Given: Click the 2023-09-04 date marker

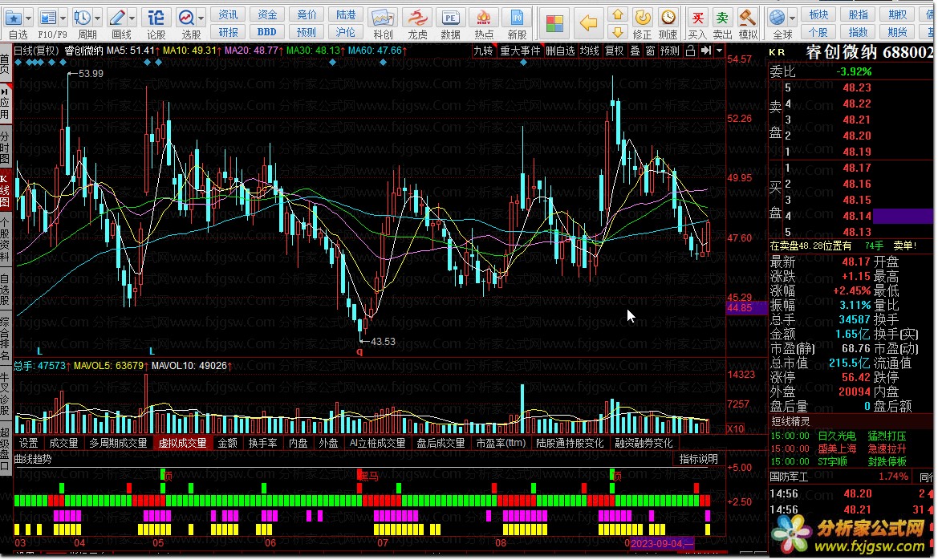Looking at the screenshot, I should (661, 543).
